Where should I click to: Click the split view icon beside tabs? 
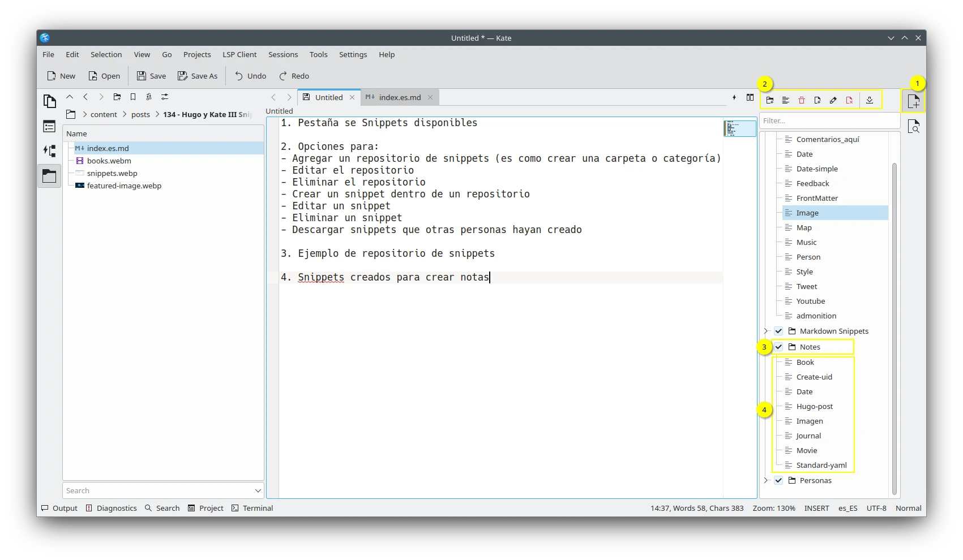(750, 97)
